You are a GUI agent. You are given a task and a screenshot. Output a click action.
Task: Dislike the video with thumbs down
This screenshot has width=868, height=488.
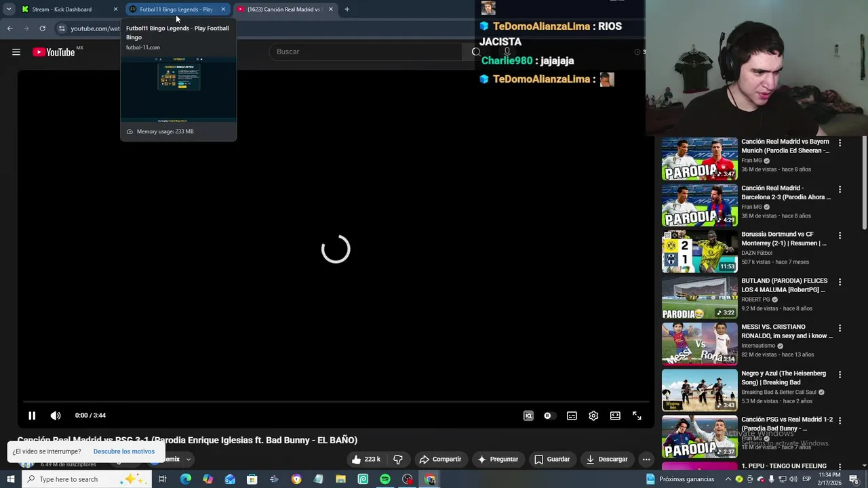[398, 459]
